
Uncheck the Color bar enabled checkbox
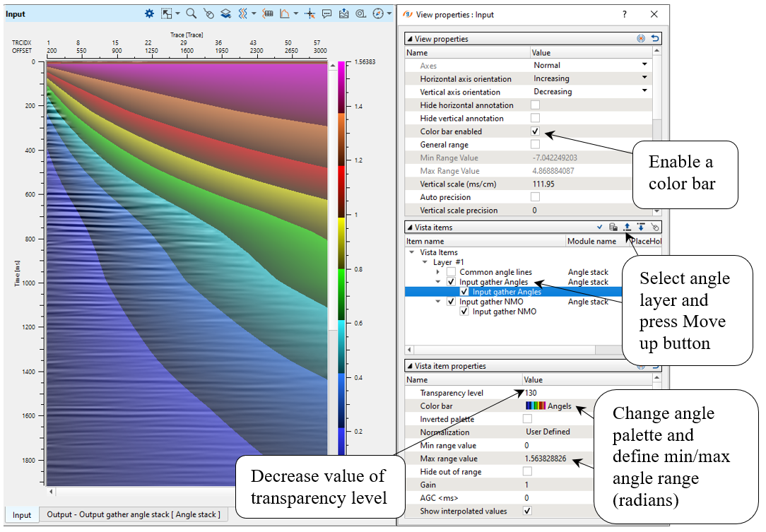pyautogui.click(x=535, y=131)
